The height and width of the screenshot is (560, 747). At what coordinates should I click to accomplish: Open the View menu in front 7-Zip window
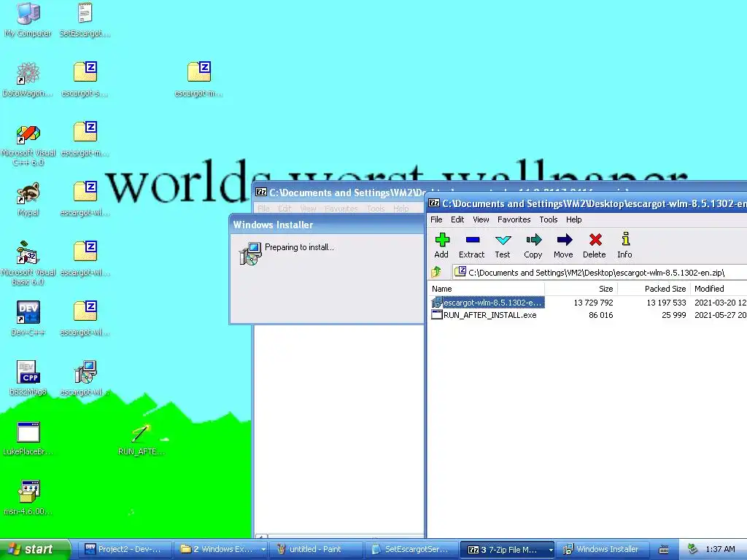[x=481, y=219]
